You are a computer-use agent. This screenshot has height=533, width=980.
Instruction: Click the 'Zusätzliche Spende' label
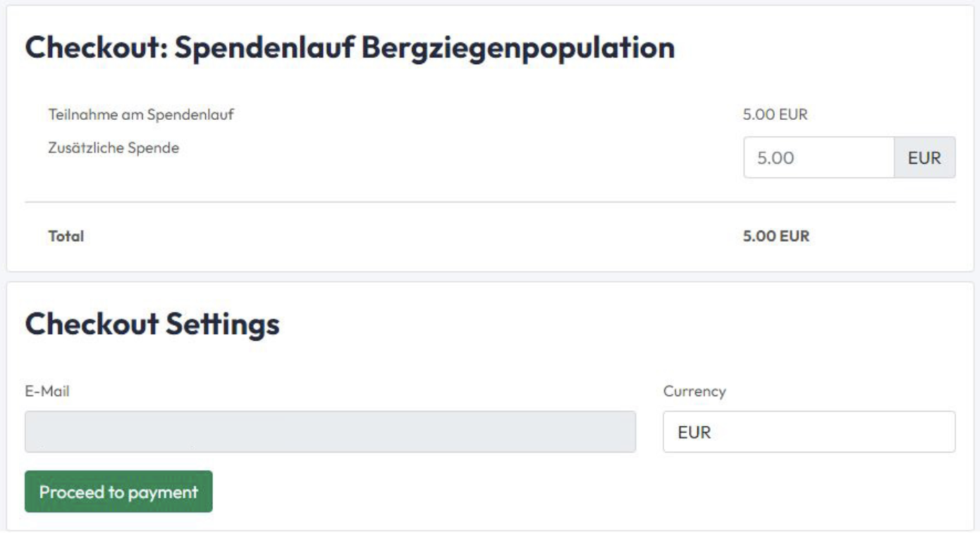(113, 148)
